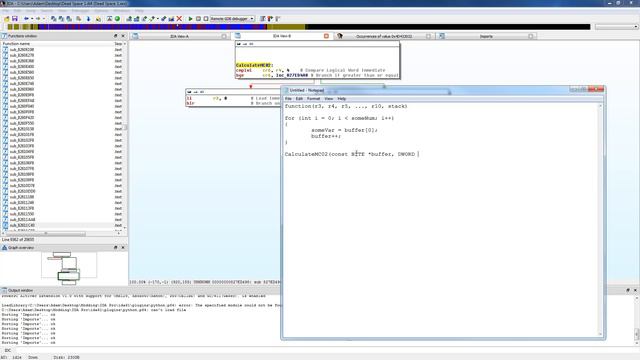The width and height of the screenshot is (640, 360).
Task: Click the forward navigation arrow in toolbar
Action: [x=38, y=19]
